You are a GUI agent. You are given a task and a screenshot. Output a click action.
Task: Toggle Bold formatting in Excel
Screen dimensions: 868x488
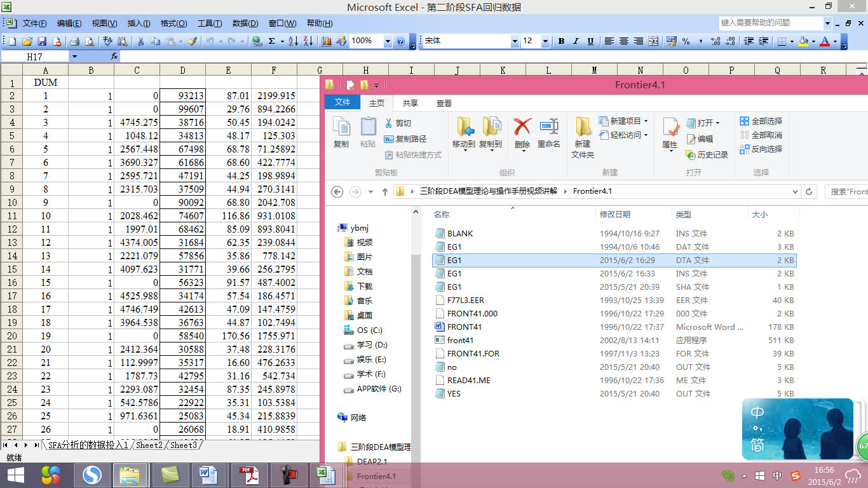561,41
